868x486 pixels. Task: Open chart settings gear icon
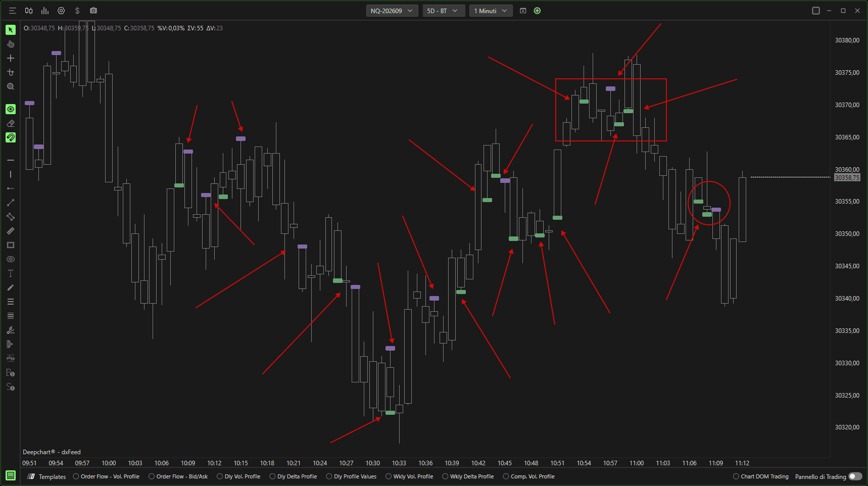click(61, 11)
